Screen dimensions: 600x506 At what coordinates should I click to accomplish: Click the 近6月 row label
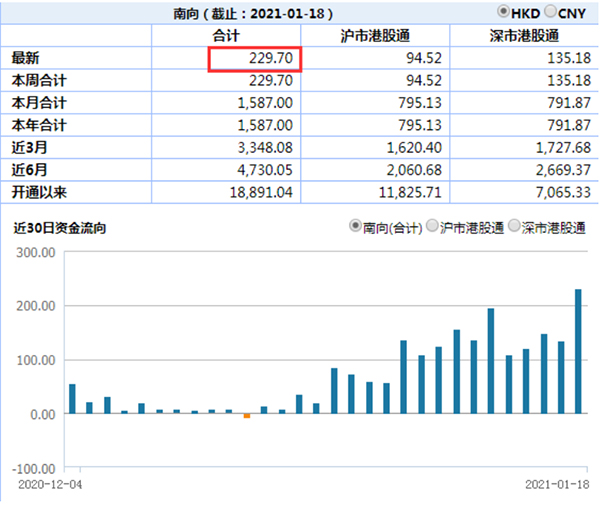coord(29,170)
